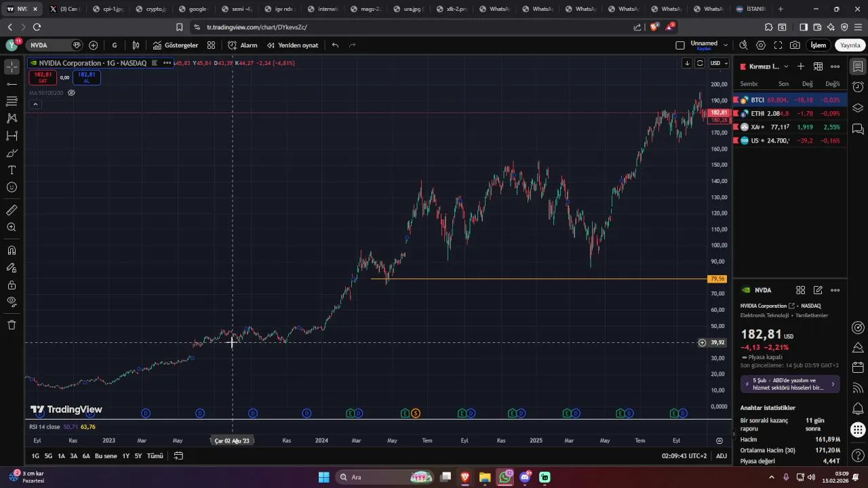
Task: Open the patterns drawing tool
Action: pyautogui.click(x=12, y=119)
